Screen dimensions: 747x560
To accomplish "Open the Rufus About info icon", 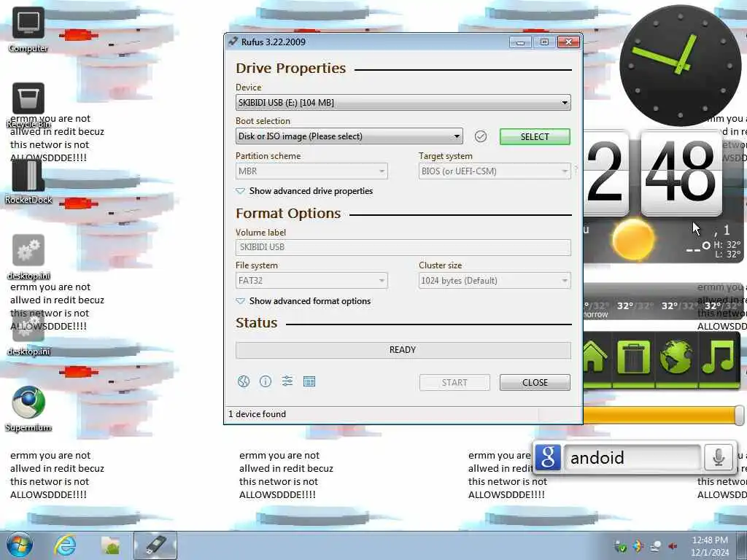I will [x=266, y=381].
